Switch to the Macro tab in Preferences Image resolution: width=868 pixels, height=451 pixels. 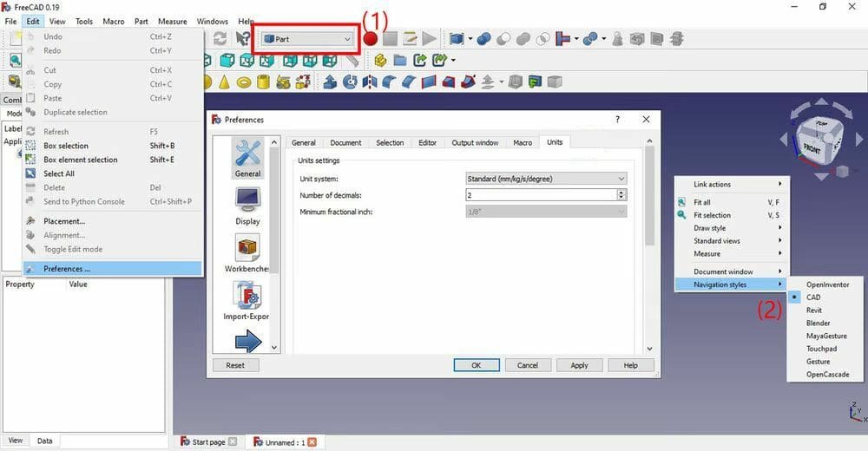coord(522,143)
